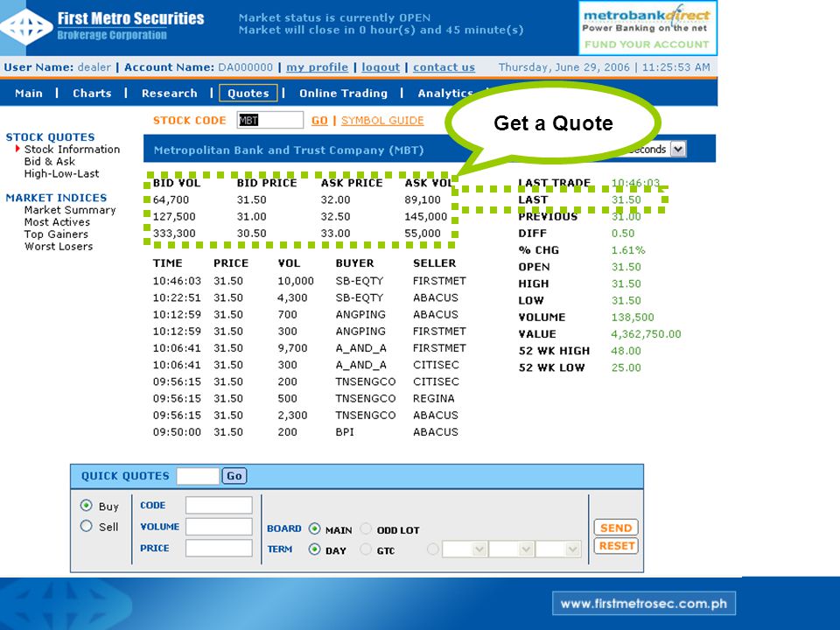Screen dimensions: 840x630
Task: Open Top Gainers in sidebar
Action: [56, 234]
